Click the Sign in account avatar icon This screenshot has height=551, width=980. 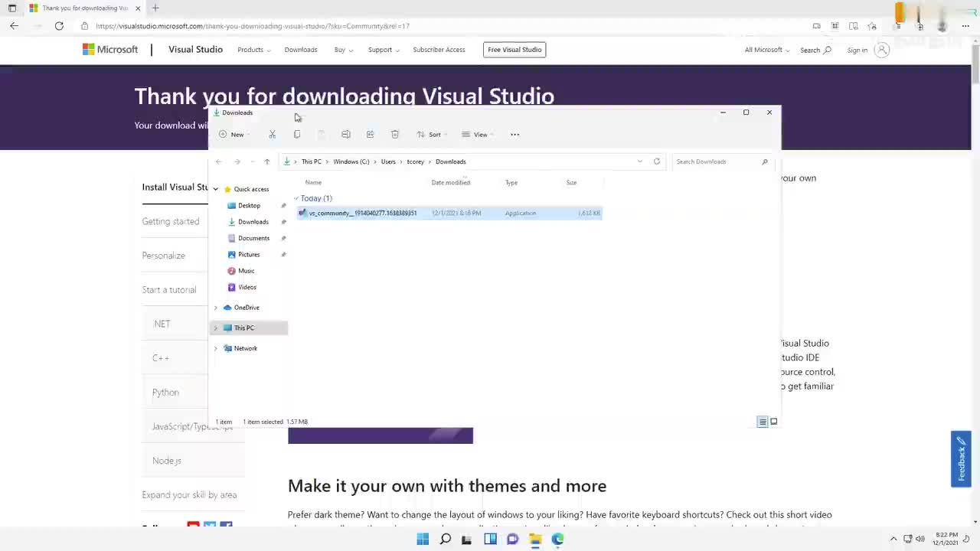pos(882,50)
